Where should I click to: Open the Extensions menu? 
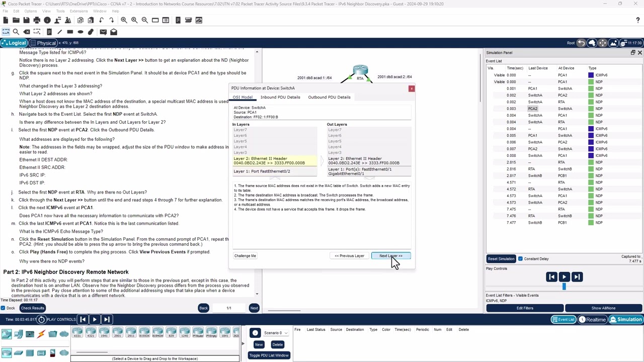pos(78,11)
